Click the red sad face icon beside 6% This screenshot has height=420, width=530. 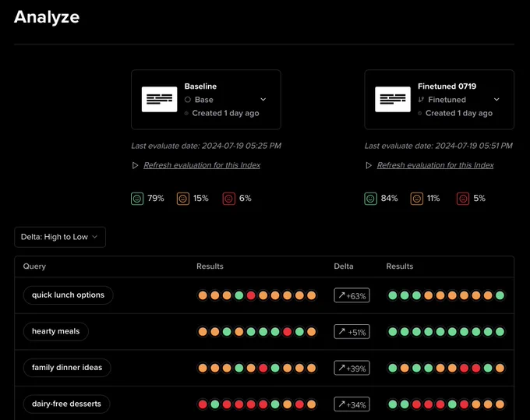(229, 199)
